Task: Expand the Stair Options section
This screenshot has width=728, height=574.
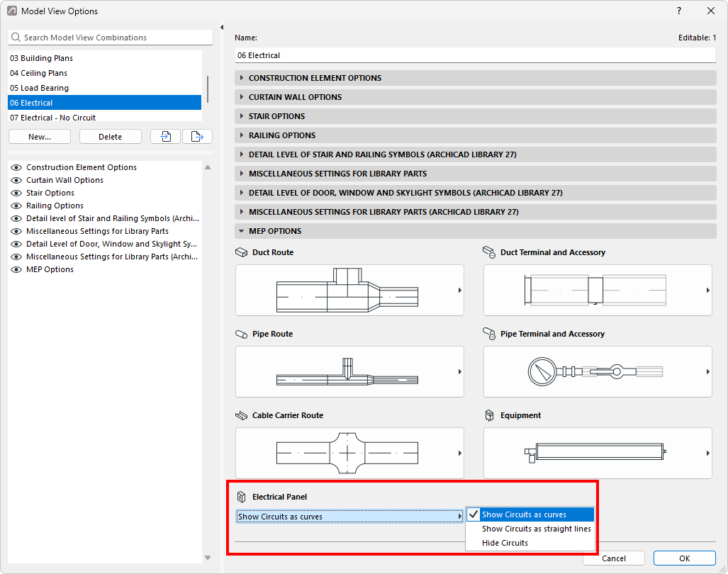Action: click(476, 116)
